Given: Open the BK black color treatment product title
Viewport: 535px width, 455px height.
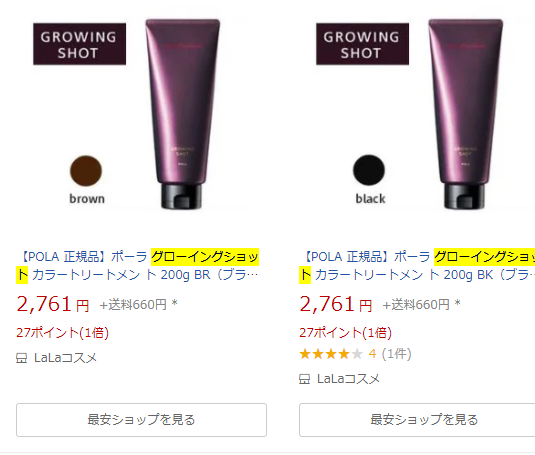Looking at the screenshot, I should coord(417,266).
